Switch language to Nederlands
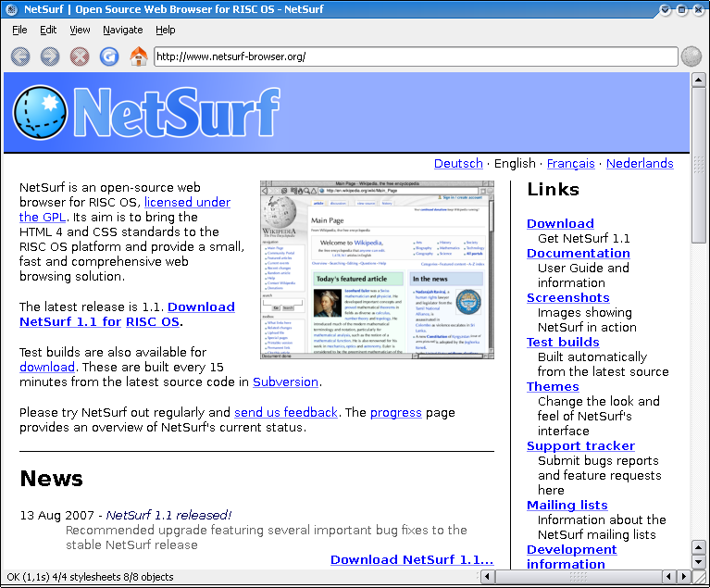The image size is (710, 588). click(x=640, y=164)
